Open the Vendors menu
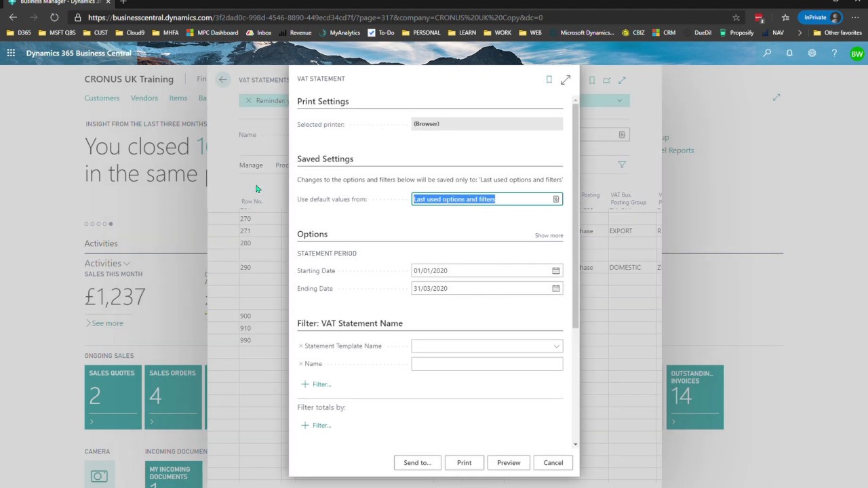 144,98
